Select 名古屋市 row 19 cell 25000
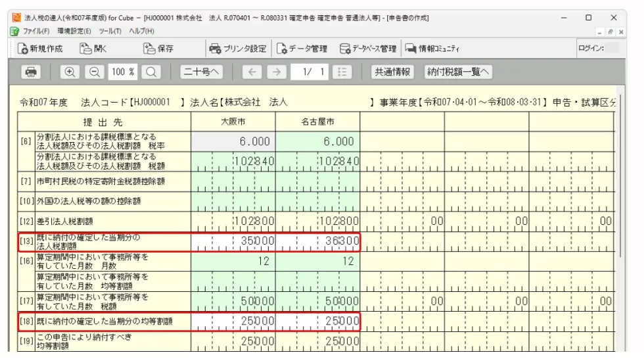Screen dimensions: 644x359 tap(317, 341)
